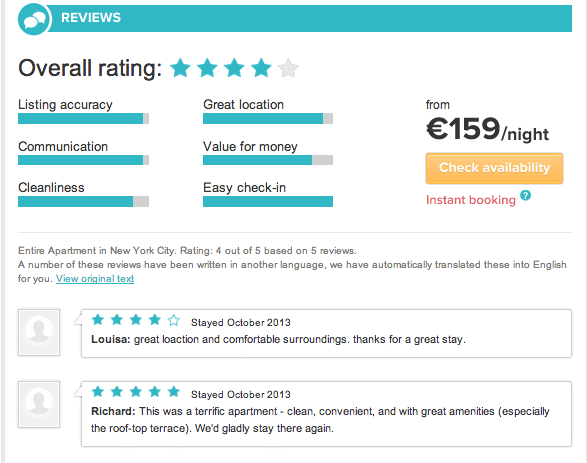Viewport: 587px width, 463px height.
Task: Click the REVIEWS section header bar
Action: coord(310,18)
